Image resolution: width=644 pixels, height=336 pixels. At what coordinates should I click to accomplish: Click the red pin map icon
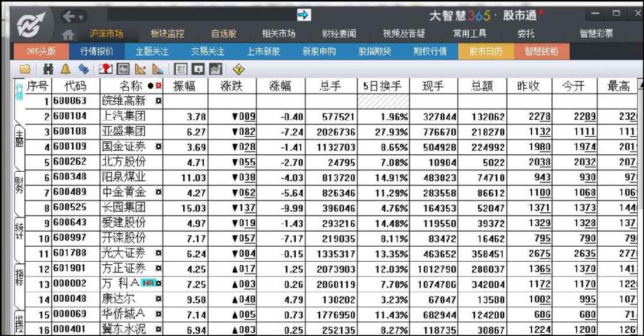click(x=106, y=69)
